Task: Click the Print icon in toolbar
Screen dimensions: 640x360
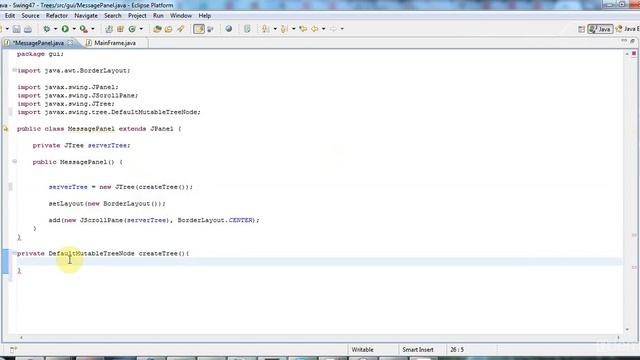Action: [28, 29]
